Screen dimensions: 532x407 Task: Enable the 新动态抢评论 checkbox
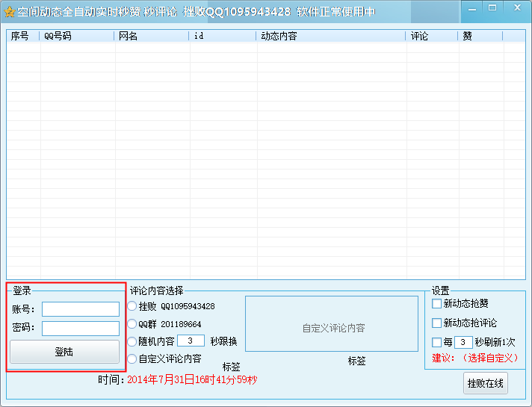[x=436, y=323]
